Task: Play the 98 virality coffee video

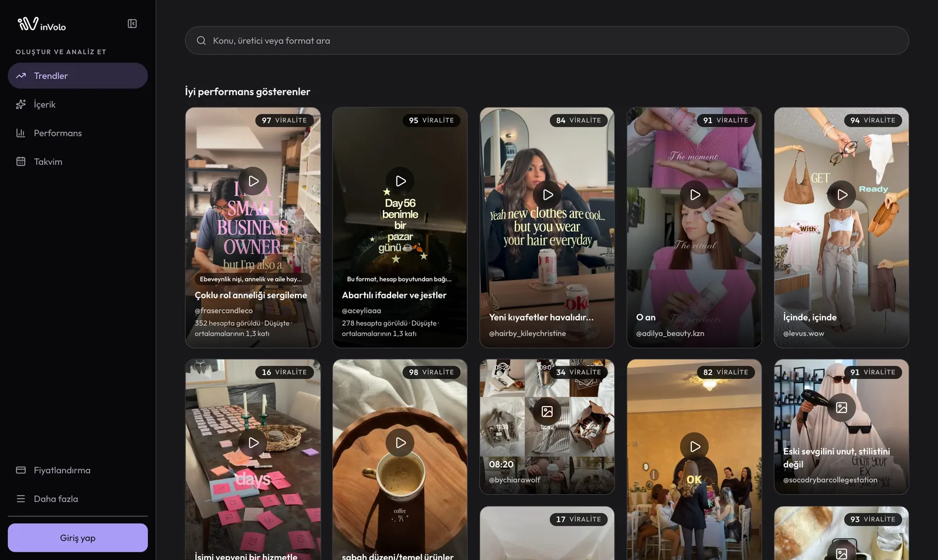Action: click(400, 443)
